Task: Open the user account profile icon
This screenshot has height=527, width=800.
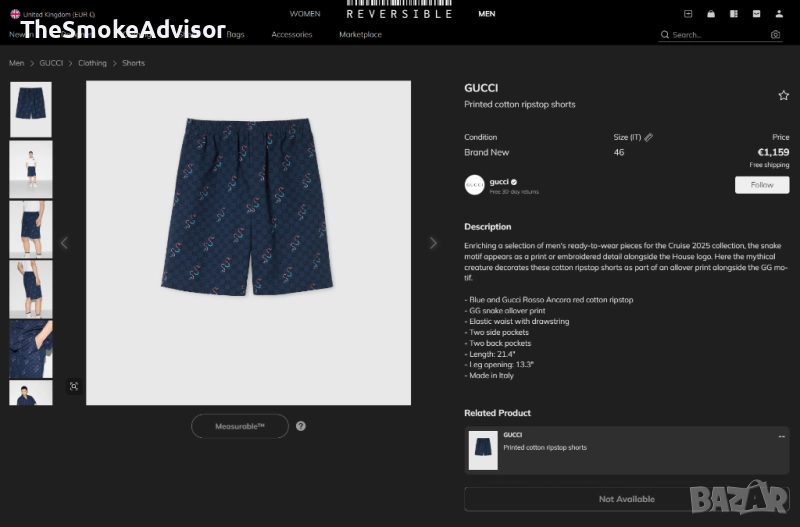Action: point(779,14)
